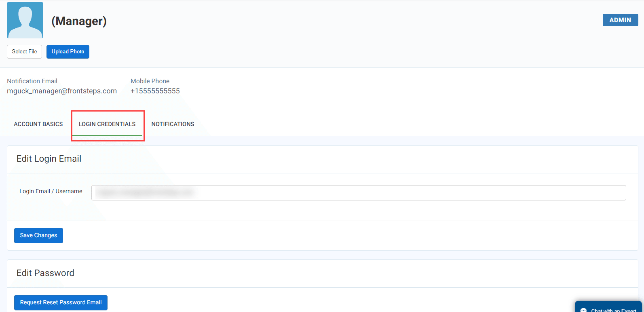Click the Mobile Phone label
Screen dimensions: 644x312
coord(150,81)
